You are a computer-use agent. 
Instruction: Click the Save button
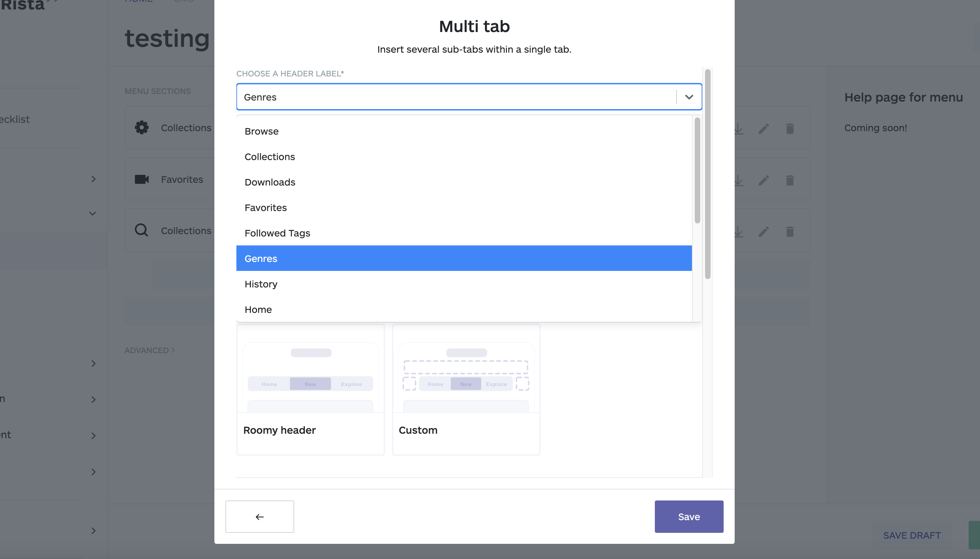pyautogui.click(x=689, y=516)
